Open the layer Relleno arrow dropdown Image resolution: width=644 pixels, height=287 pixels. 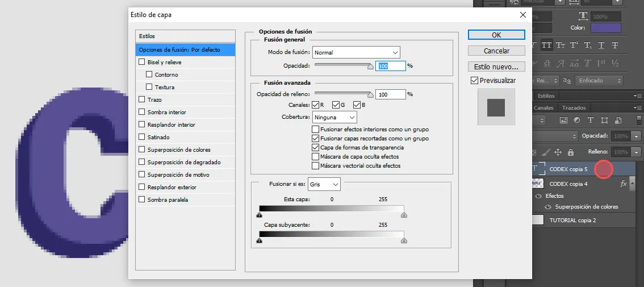pyautogui.click(x=637, y=152)
